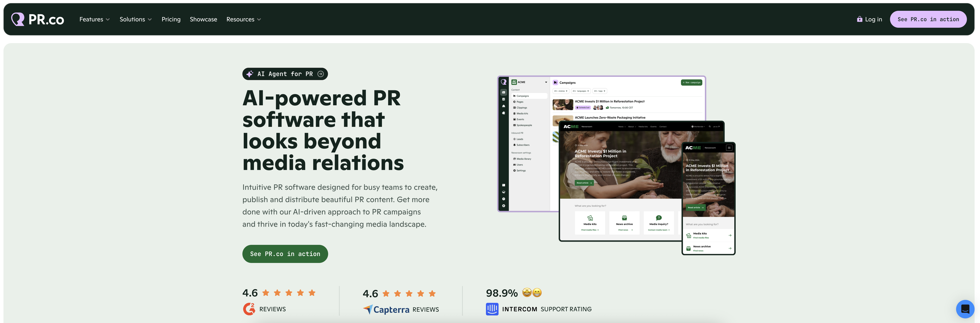Click the sparkle icon in AI Agent badge

click(x=250, y=74)
